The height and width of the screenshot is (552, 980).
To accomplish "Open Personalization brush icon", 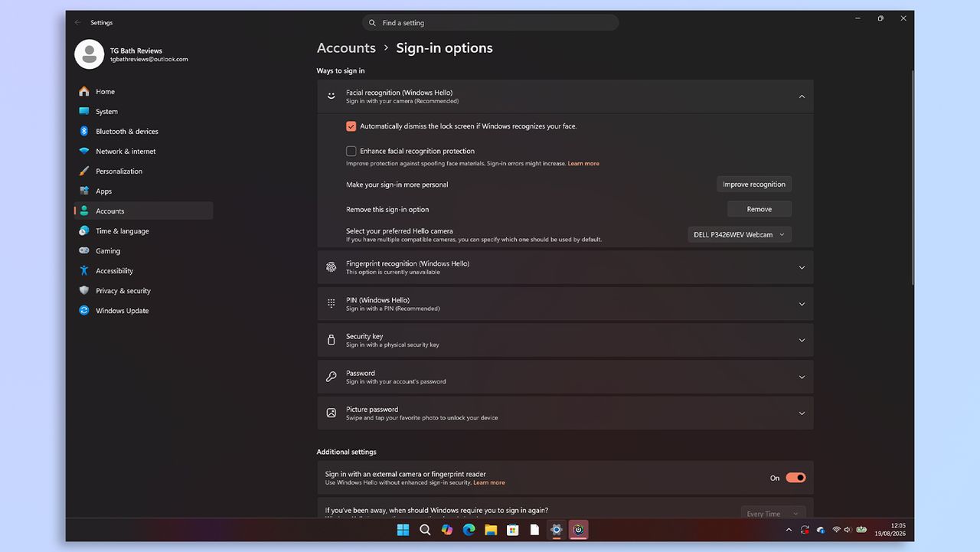I will [x=84, y=171].
